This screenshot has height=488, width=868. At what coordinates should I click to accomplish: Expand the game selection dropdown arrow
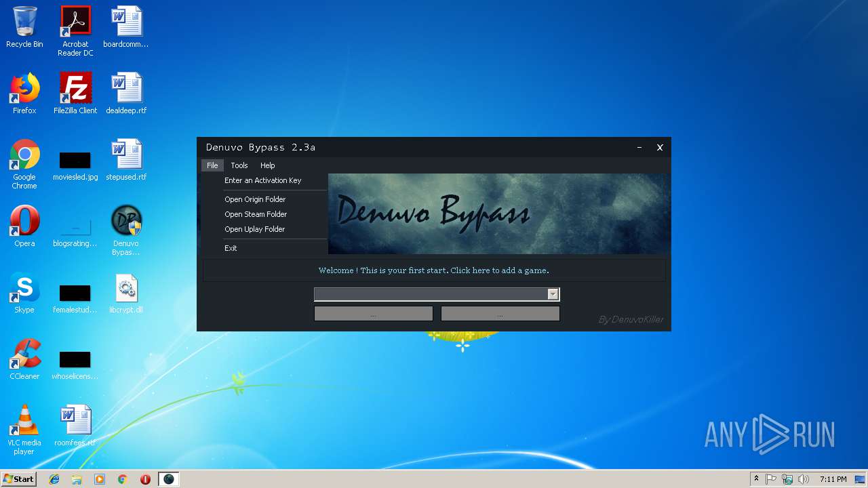553,294
